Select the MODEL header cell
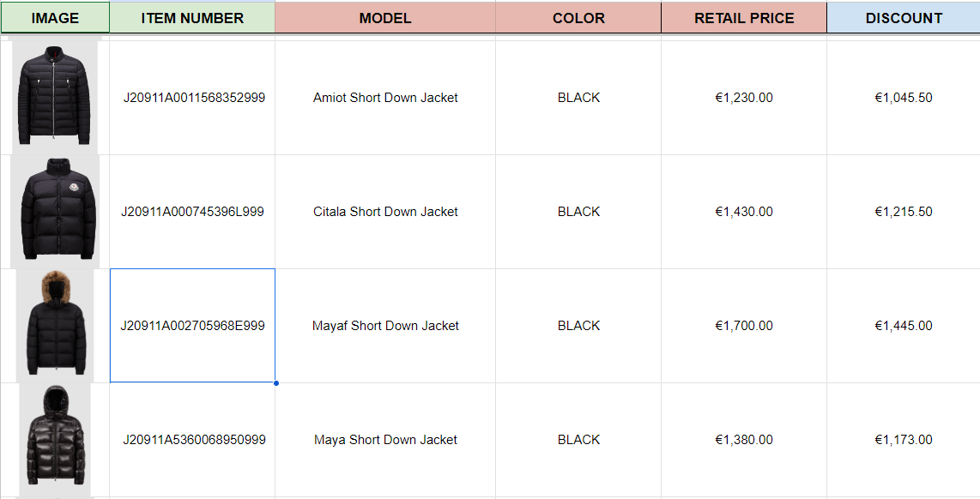 tap(385, 17)
